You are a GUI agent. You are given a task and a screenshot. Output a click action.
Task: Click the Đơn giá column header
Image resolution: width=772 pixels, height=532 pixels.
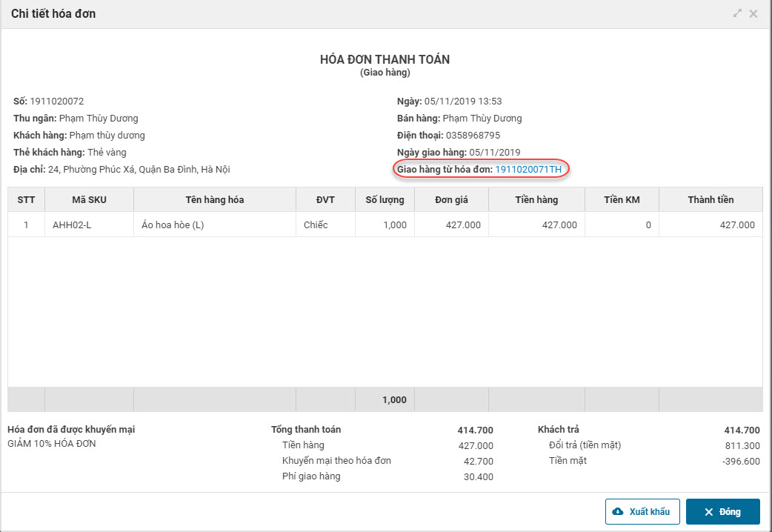pyautogui.click(x=451, y=200)
